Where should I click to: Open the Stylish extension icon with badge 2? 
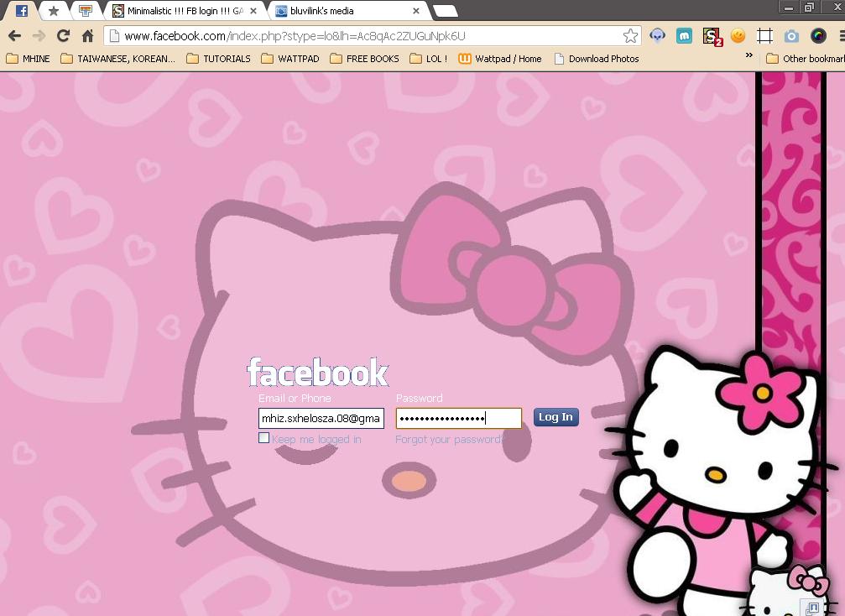pyautogui.click(x=712, y=36)
